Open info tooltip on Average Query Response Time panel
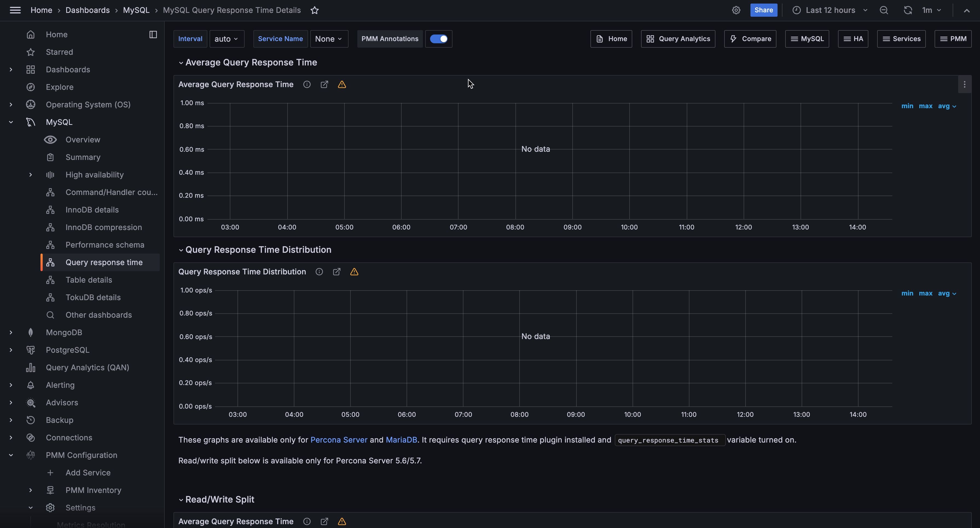The width and height of the screenshot is (980, 528). click(307, 85)
